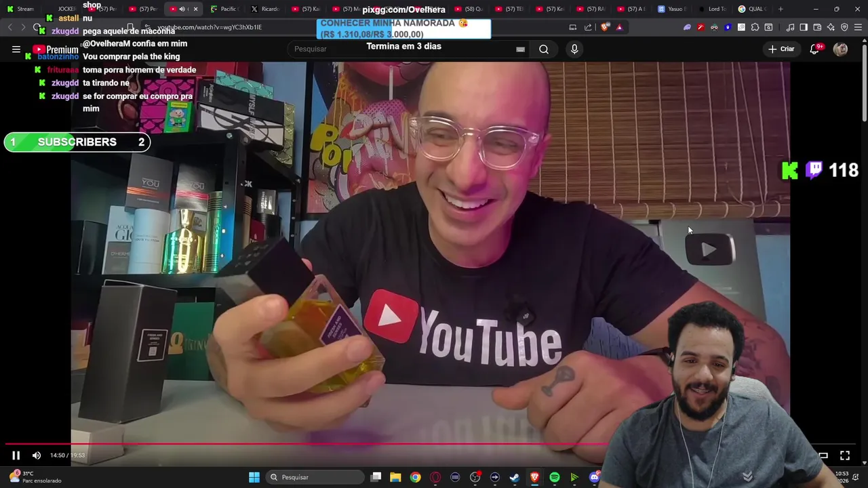The image size is (868, 488).
Task: Open the extensions puzzle icon
Action: pyautogui.click(x=755, y=27)
